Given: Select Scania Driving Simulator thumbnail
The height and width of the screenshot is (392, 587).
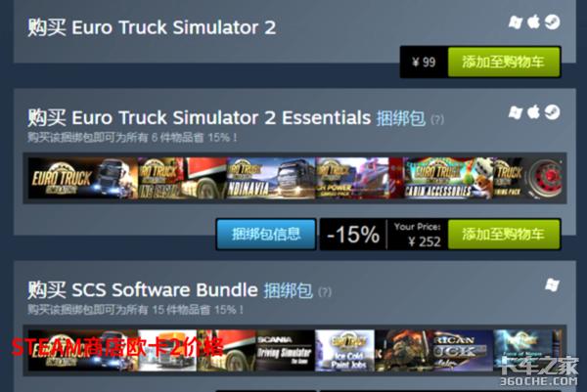Looking at the screenshot, I should point(286,351).
